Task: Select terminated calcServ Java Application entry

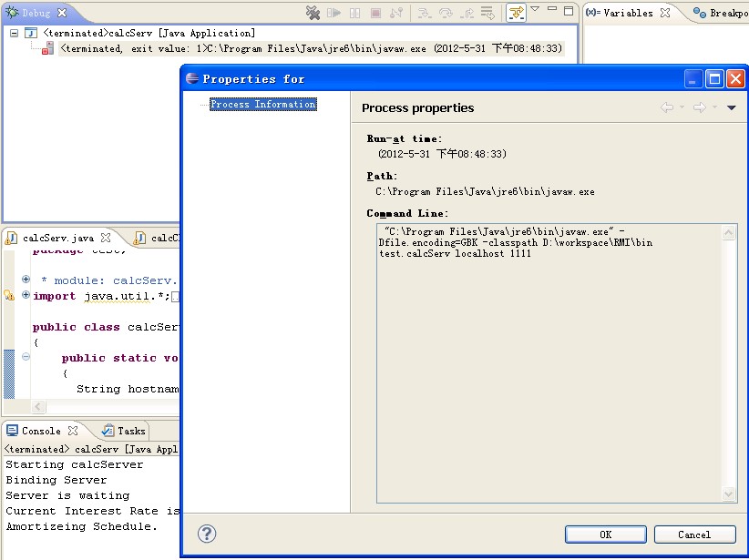Action: 149,33
